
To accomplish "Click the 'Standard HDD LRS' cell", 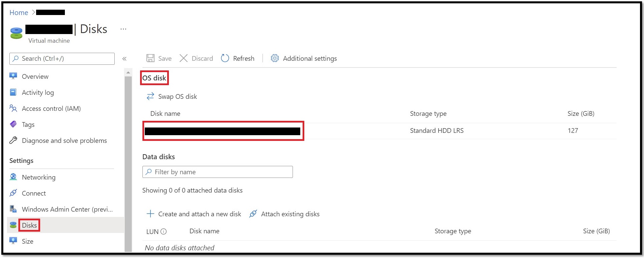I will tap(437, 131).
